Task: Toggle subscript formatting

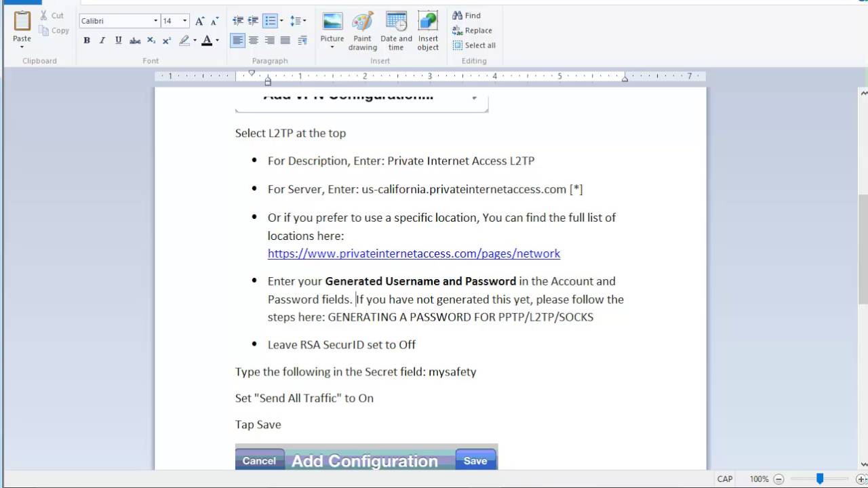Action: click(151, 41)
